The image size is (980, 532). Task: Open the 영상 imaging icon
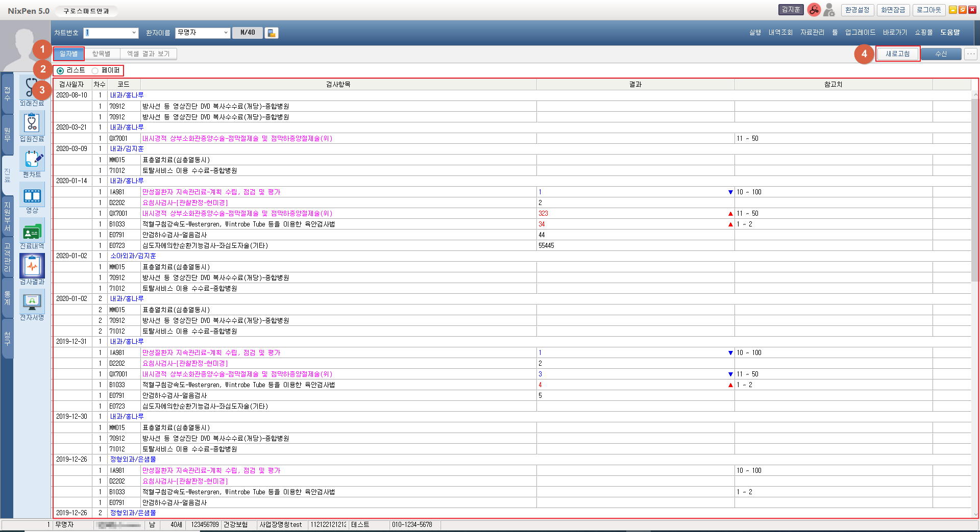[32, 195]
